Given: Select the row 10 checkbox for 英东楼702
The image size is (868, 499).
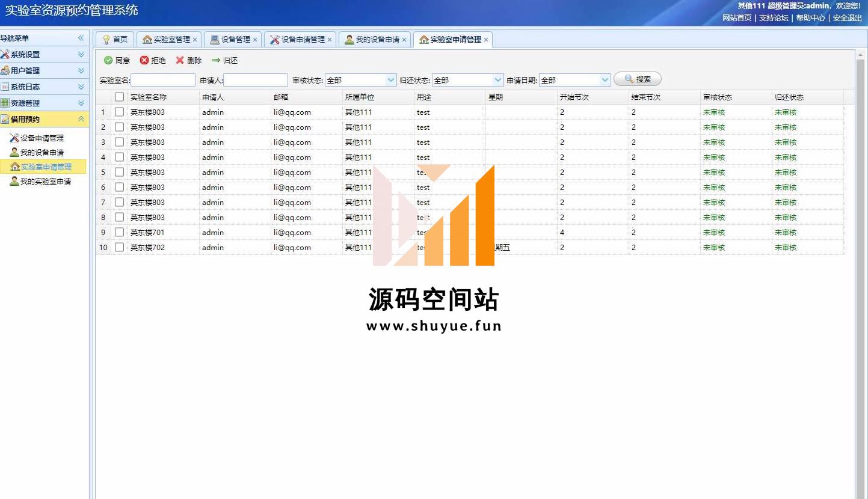Looking at the screenshot, I should (x=119, y=247).
